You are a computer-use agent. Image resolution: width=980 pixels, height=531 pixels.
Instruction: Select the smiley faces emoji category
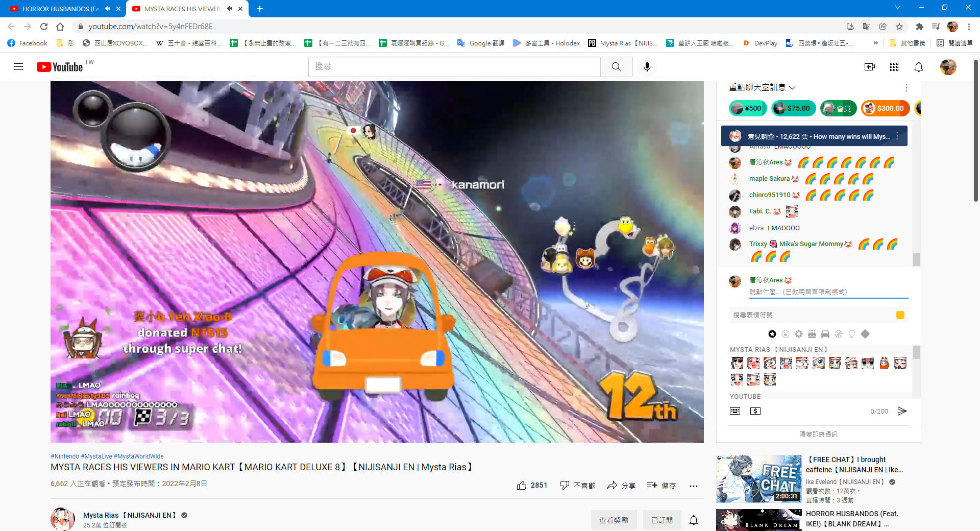coord(786,334)
